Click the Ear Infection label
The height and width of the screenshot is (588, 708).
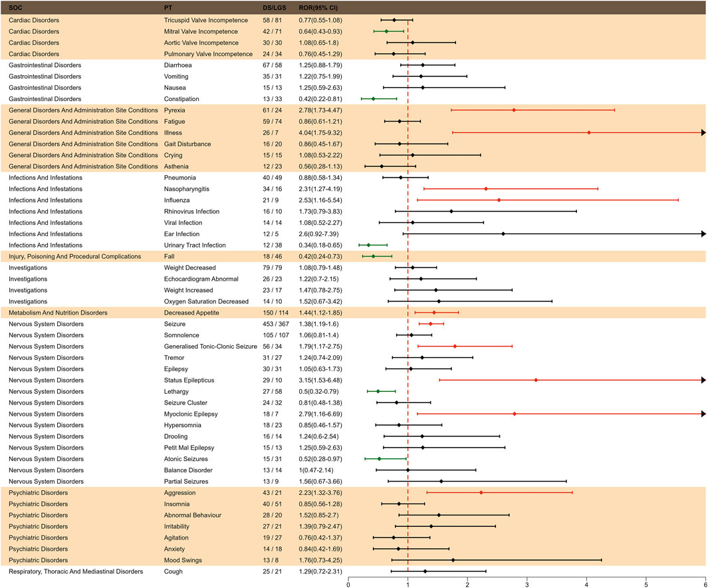(x=181, y=234)
